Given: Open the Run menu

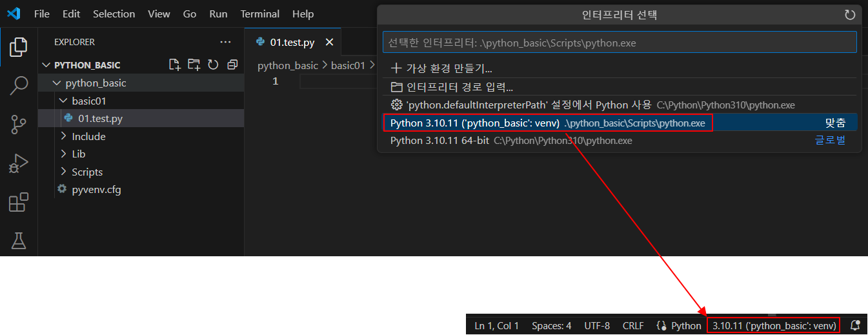Looking at the screenshot, I should coord(219,14).
